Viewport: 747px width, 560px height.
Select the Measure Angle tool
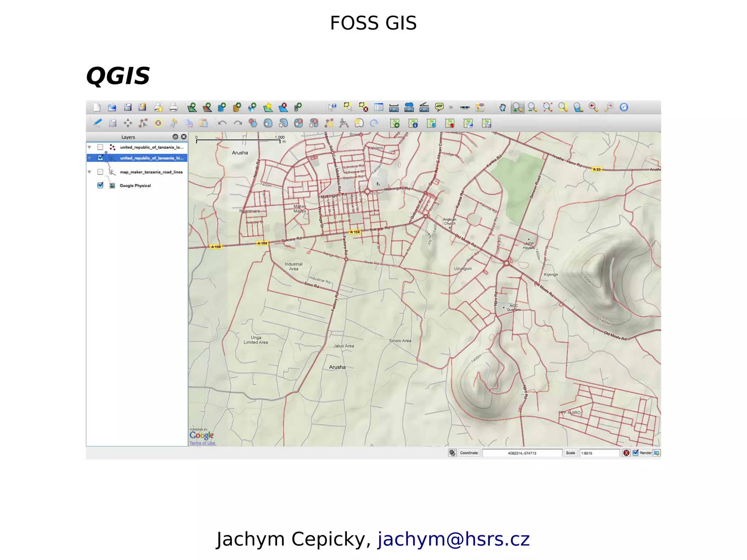pos(424,108)
